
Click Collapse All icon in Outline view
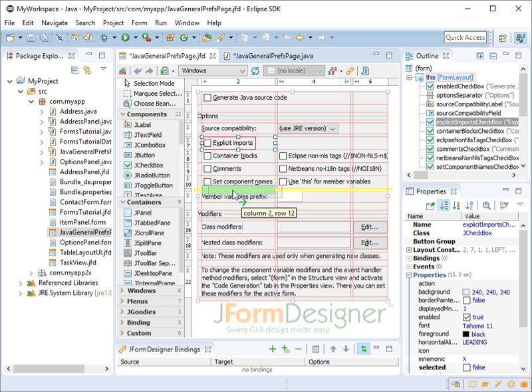coord(493,56)
